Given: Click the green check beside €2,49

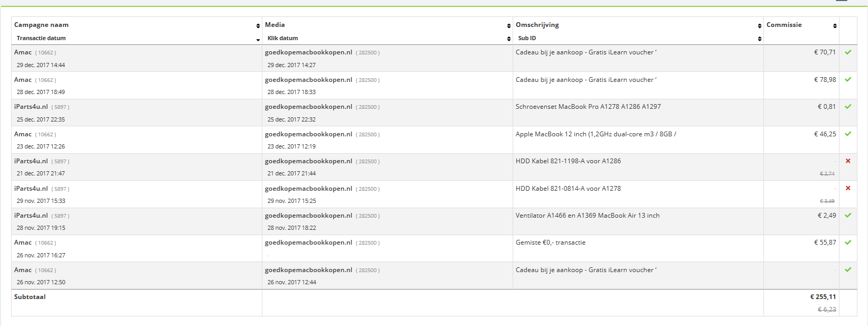Looking at the screenshot, I should [x=848, y=216].
